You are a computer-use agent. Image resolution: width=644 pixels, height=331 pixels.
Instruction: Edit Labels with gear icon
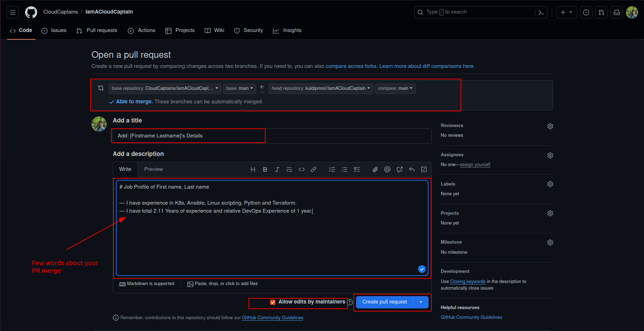[550, 184]
